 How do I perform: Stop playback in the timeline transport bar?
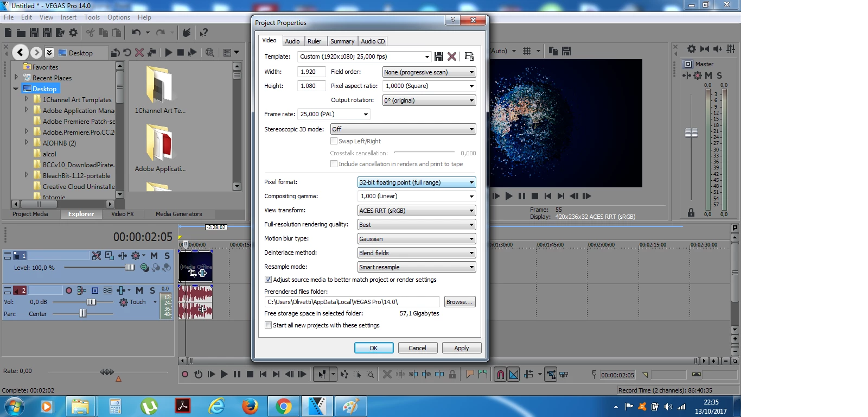[250, 374]
